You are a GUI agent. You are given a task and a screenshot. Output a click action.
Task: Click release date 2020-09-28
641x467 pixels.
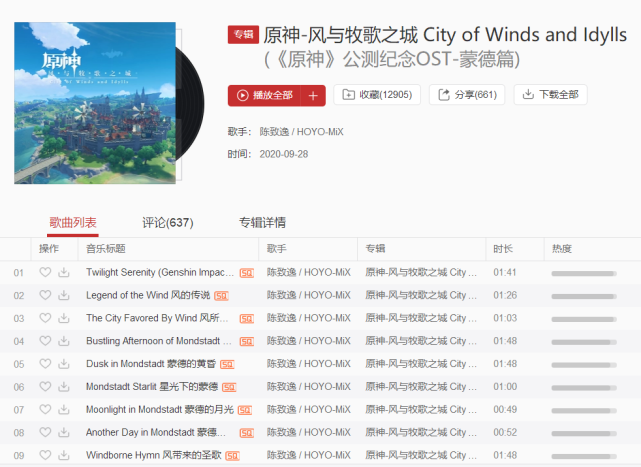tap(284, 154)
